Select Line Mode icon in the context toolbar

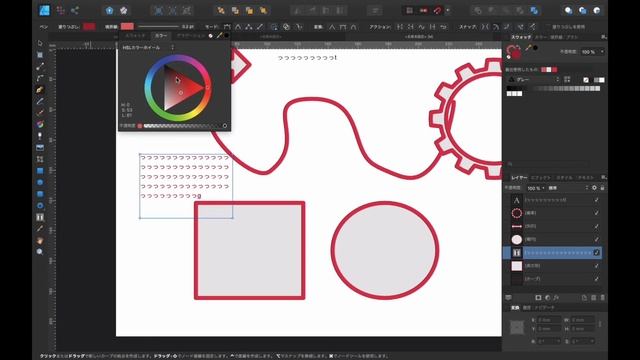[260, 27]
